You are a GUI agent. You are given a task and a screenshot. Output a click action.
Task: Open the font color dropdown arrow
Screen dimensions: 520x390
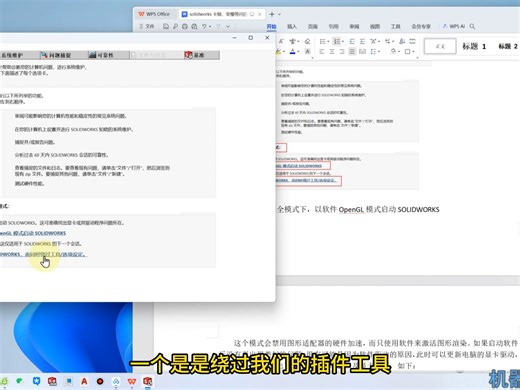click(298, 52)
